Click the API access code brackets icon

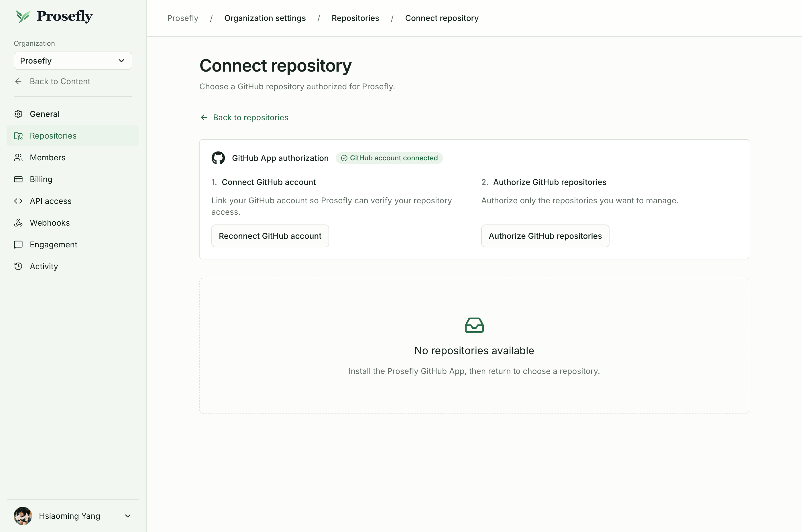tap(18, 201)
